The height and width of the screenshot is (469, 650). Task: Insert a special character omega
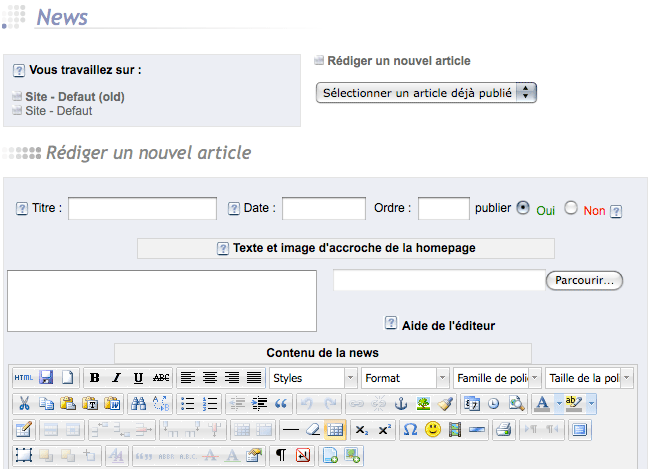(x=410, y=430)
